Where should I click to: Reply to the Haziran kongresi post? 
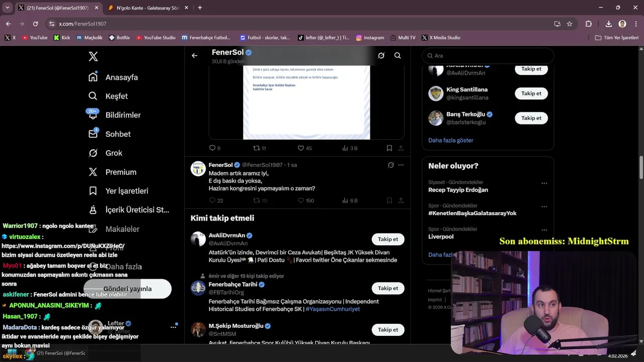[x=216, y=201]
